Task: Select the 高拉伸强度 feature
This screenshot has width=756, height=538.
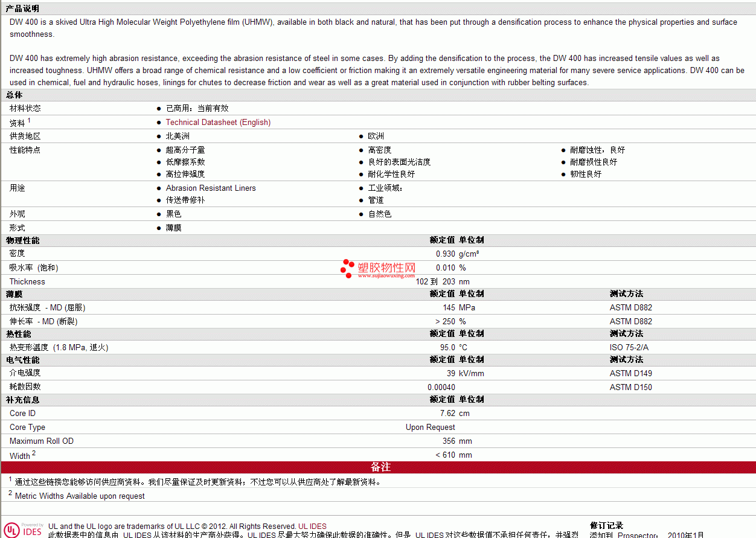Action: [185, 174]
